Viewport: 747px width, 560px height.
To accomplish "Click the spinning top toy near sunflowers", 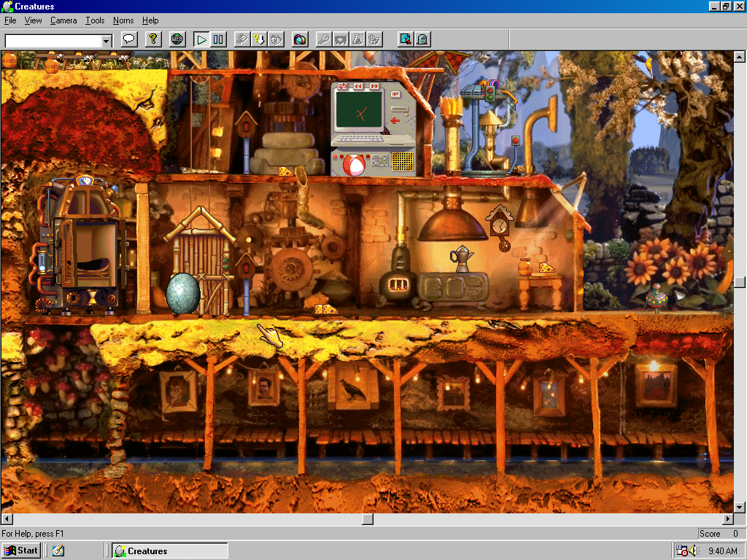I will (x=657, y=297).
